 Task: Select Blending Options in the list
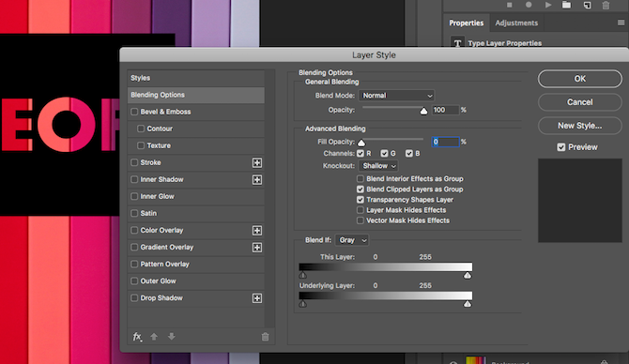(196, 95)
